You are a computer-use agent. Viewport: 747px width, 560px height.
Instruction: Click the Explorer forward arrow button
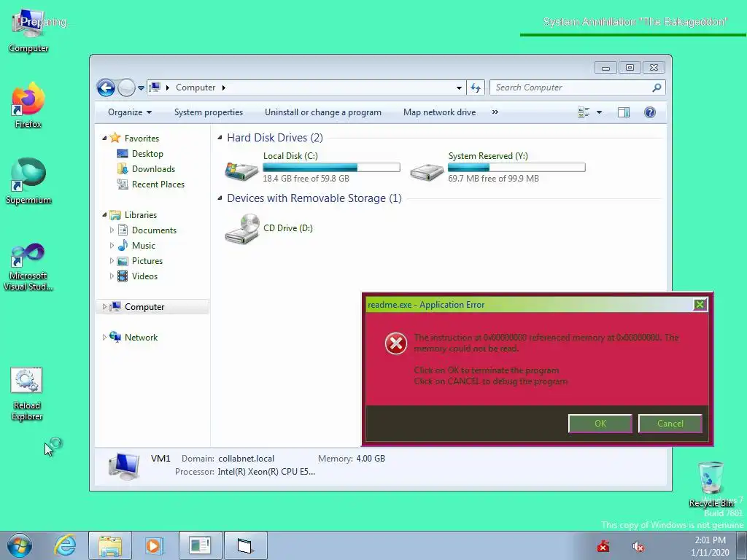click(125, 87)
